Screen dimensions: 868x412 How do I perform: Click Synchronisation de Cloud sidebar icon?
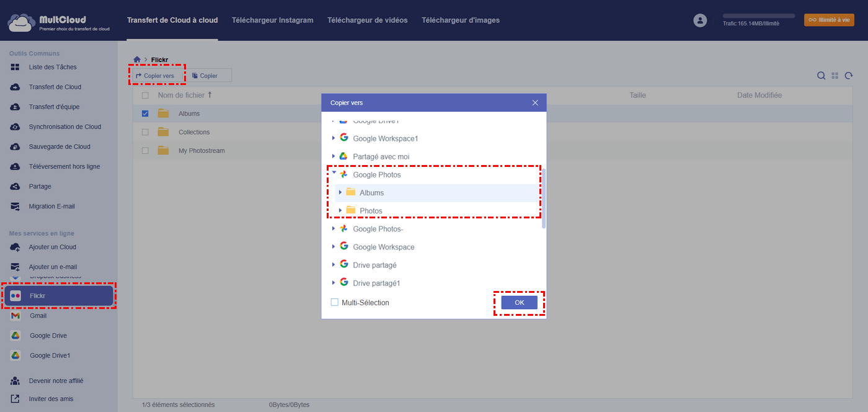[x=15, y=127]
